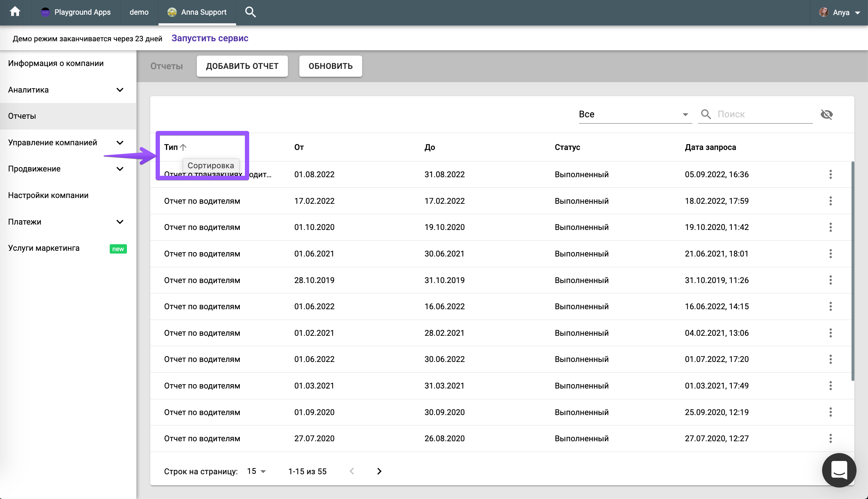Open row menu for 05.09.2022 report

830,175
